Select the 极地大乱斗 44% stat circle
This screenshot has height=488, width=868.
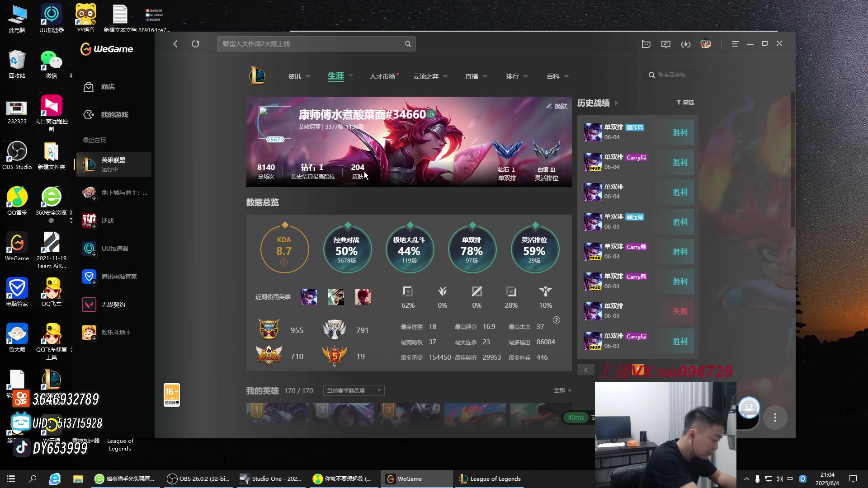(409, 249)
